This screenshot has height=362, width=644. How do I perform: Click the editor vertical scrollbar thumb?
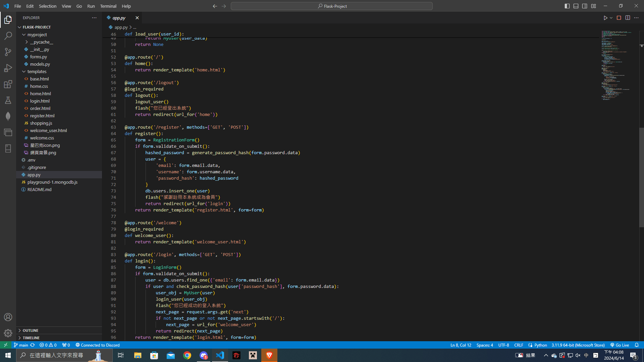point(641,178)
